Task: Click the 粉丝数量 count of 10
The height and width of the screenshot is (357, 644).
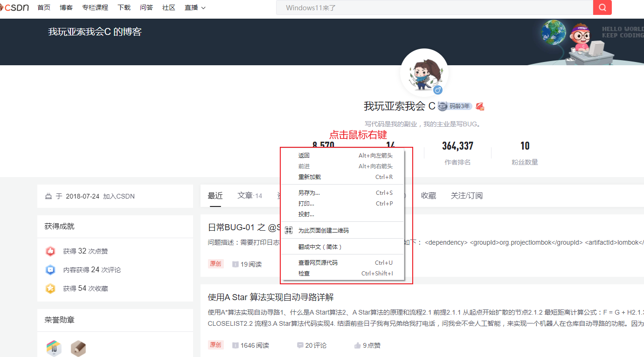Action: coord(525,146)
